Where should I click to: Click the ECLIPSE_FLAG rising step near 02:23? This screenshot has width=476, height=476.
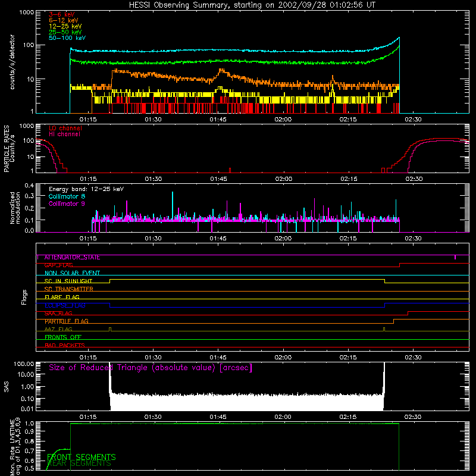[x=384, y=305]
